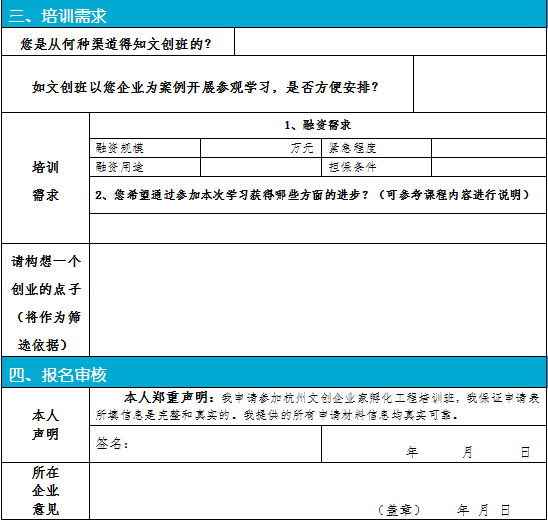Click the 融资规模 amount field with 万元
Image resolution: width=548 pixels, height=521 pixels.
[261, 148]
